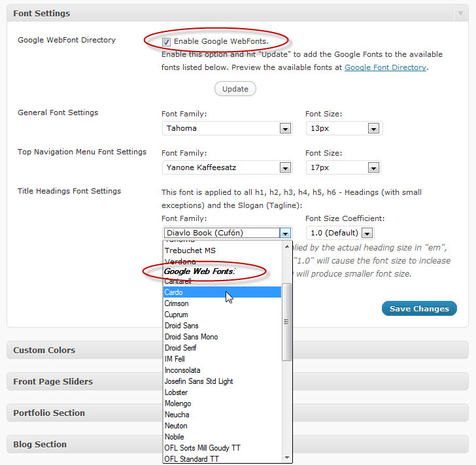Expand the Front Page Sliders section
476x465 pixels.
53,381
